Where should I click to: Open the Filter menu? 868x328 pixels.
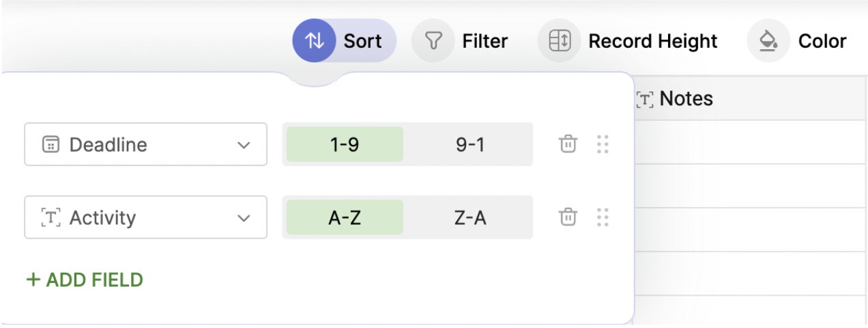click(484, 41)
